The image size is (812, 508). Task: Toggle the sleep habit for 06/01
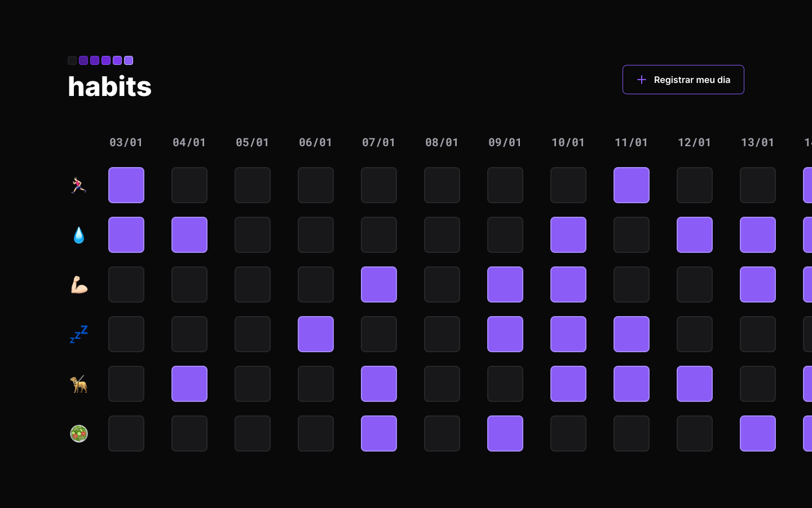[316, 334]
